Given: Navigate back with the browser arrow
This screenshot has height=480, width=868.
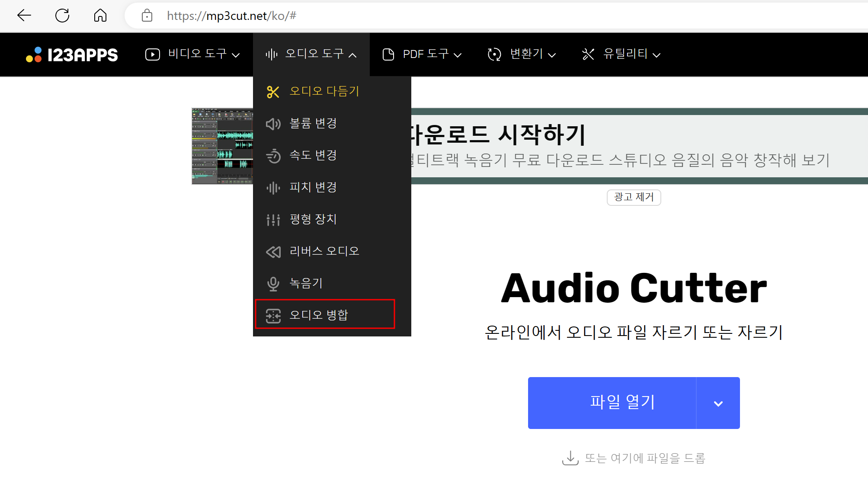Looking at the screenshot, I should pyautogui.click(x=24, y=16).
